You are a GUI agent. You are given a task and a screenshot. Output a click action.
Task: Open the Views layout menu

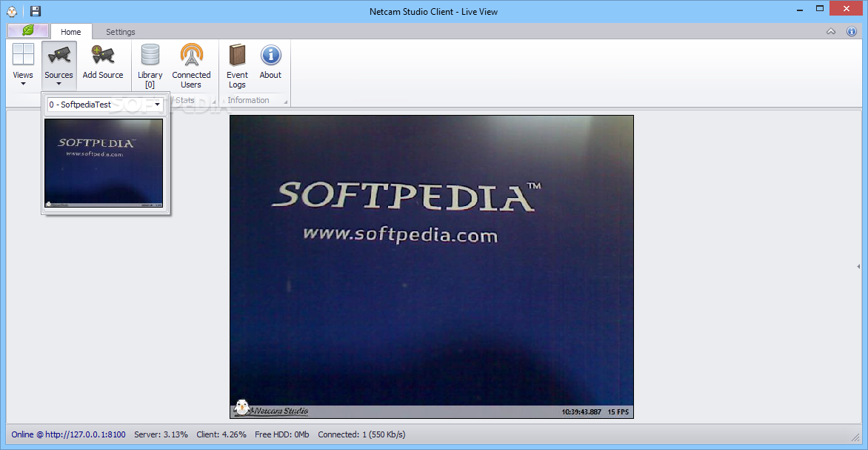coord(23,64)
